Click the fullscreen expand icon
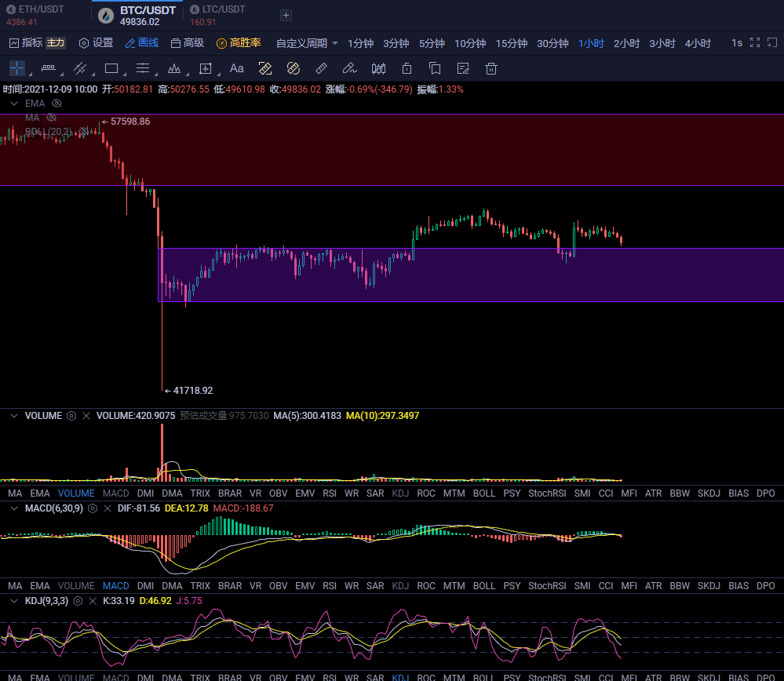784x681 pixels. [x=755, y=43]
